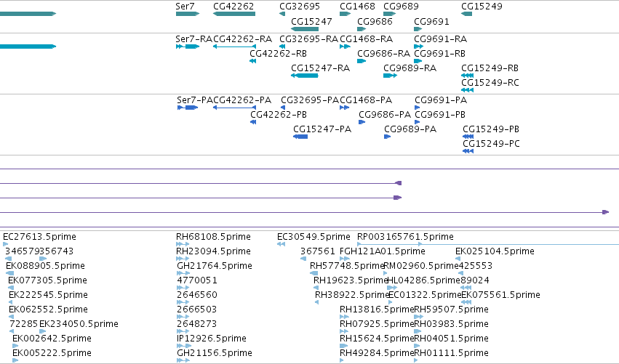Viewport: 619px width, 364px height.
Task: Select the EK088905.5prime EST label
Action: [45, 266]
